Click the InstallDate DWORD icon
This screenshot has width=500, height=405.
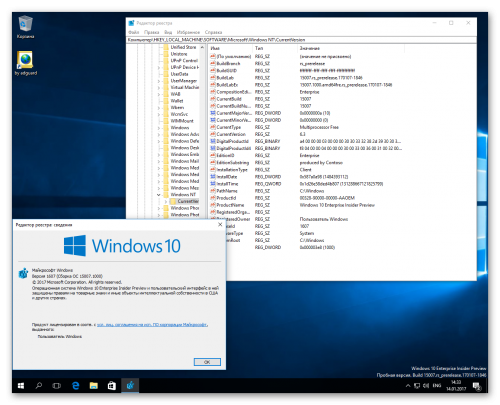[x=213, y=177]
